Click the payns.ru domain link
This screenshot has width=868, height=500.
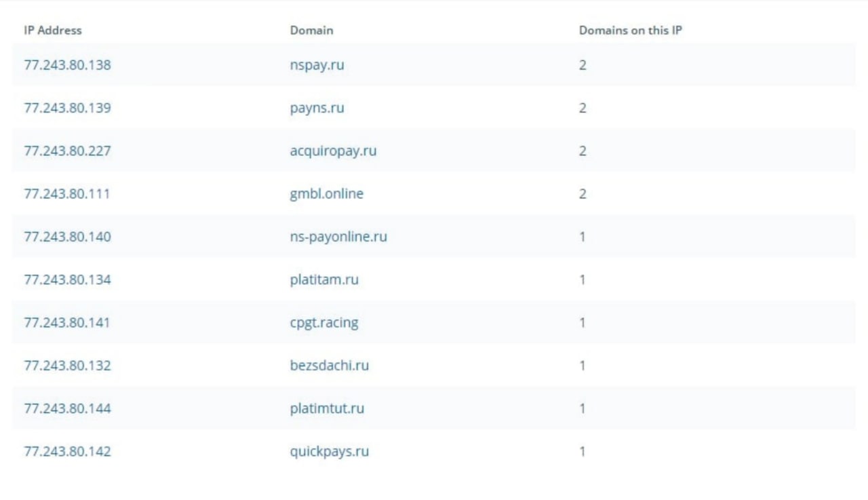tap(317, 109)
